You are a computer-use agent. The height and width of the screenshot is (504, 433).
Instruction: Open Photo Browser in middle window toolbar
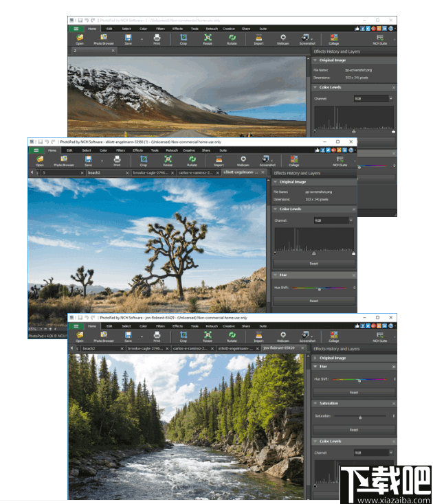[64, 161]
